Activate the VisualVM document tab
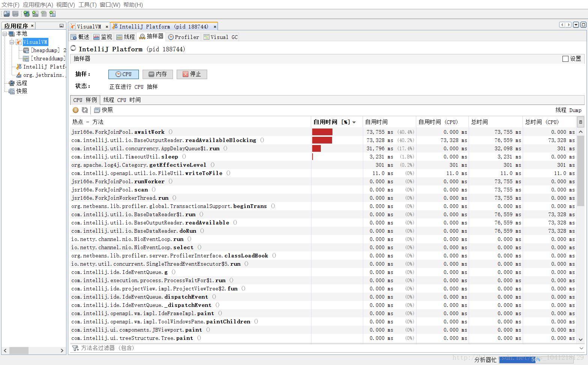Viewport: 588px width, 365px height. pos(89,27)
